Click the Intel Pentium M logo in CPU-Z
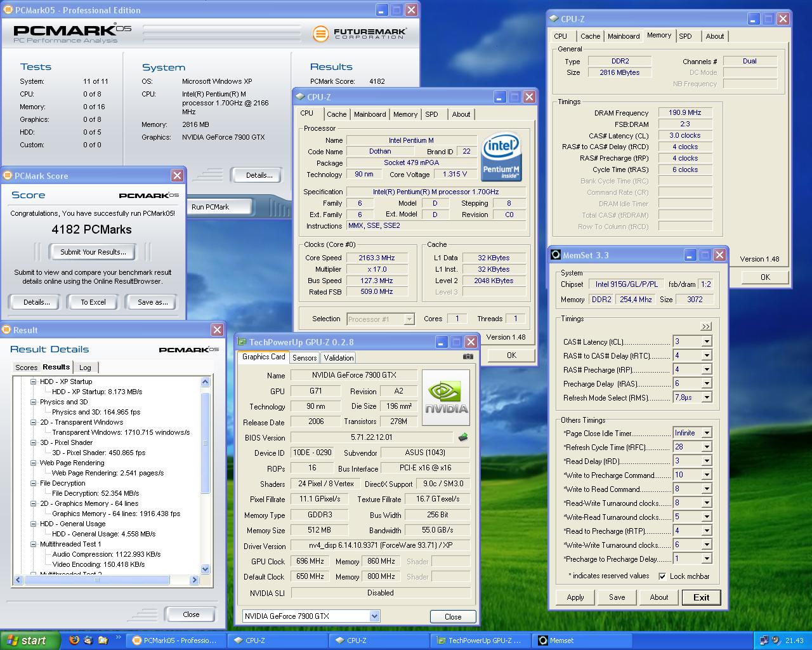This screenshot has width=812, height=650. [x=501, y=156]
